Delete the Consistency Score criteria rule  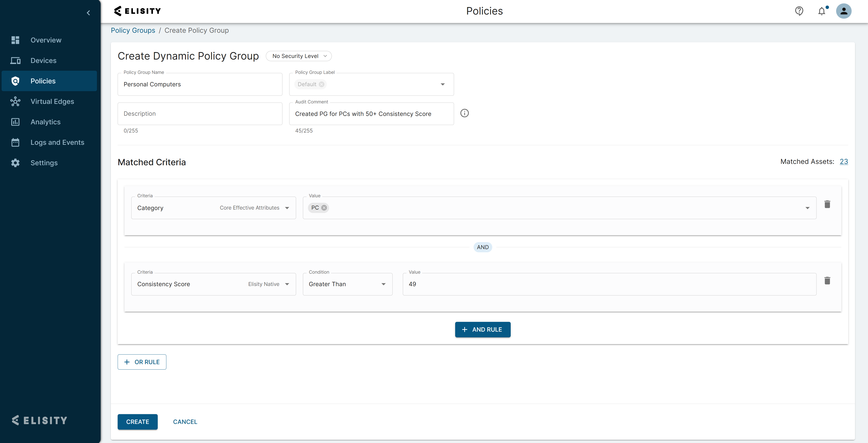827,281
